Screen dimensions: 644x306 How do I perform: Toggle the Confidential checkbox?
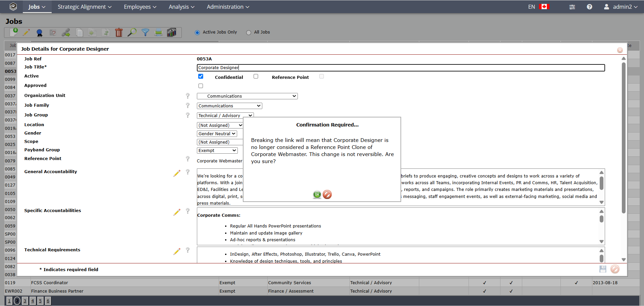click(256, 76)
